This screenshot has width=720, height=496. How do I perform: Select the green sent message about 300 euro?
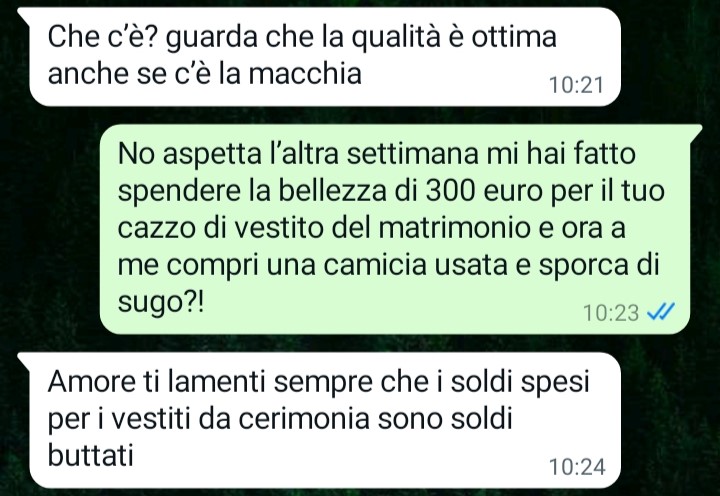point(395,229)
